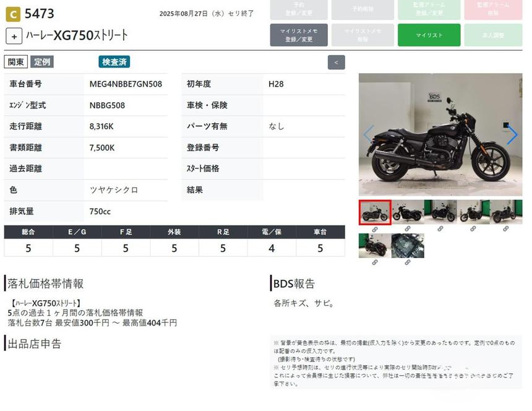Select the 関東 region tag
This screenshot has width=532, height=411.
(15, 62)
